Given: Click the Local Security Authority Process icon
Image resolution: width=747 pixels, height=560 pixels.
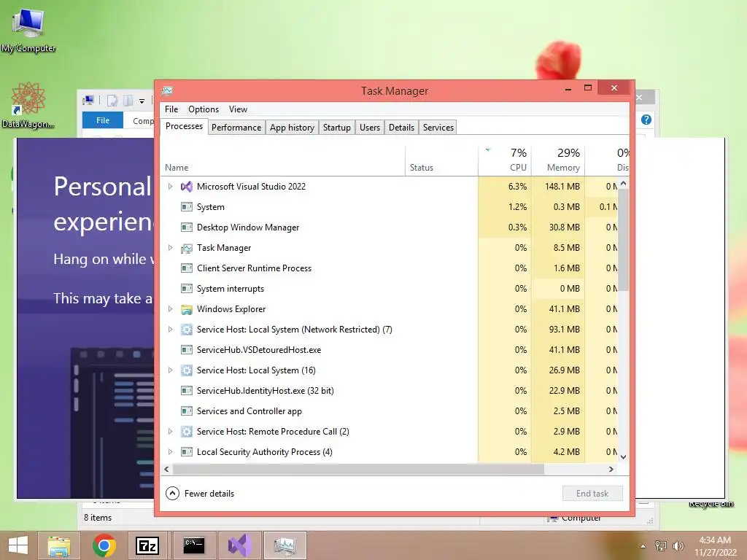Looking at the screenshot, I should click(x=187, y=452).
